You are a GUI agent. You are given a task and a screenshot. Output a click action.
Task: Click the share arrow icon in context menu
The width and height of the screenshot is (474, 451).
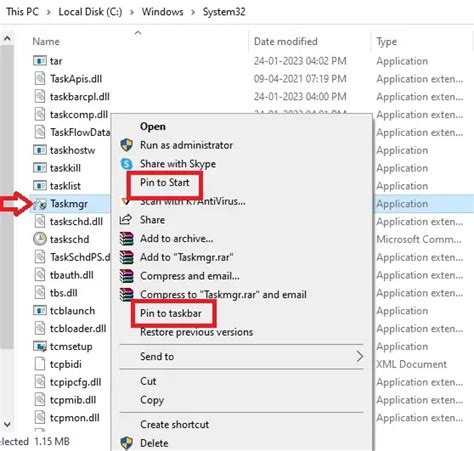(126, 220)
